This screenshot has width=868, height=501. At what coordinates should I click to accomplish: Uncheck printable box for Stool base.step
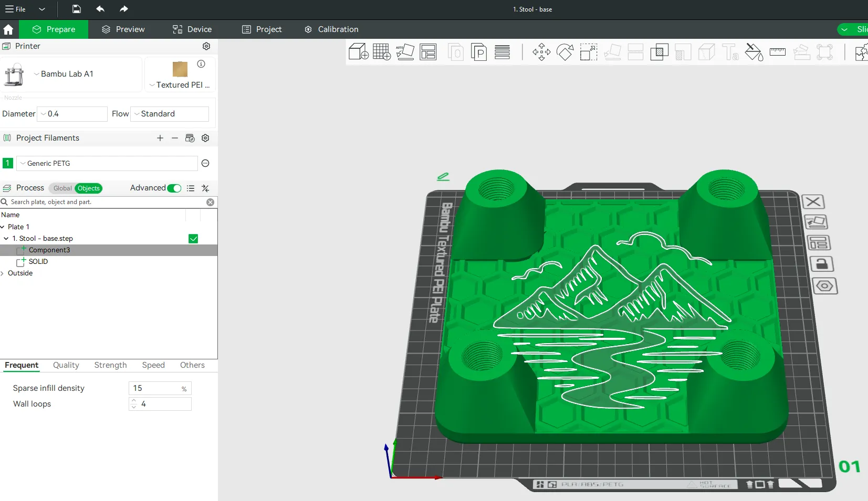tap(193, 239)
